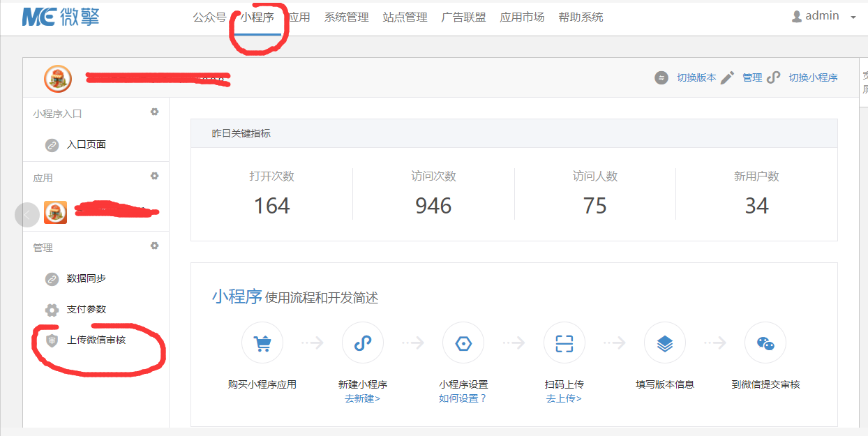Click the hexagon icon above 小程序设置
This screenshot has height=436, width=868.
click(463, 343)
